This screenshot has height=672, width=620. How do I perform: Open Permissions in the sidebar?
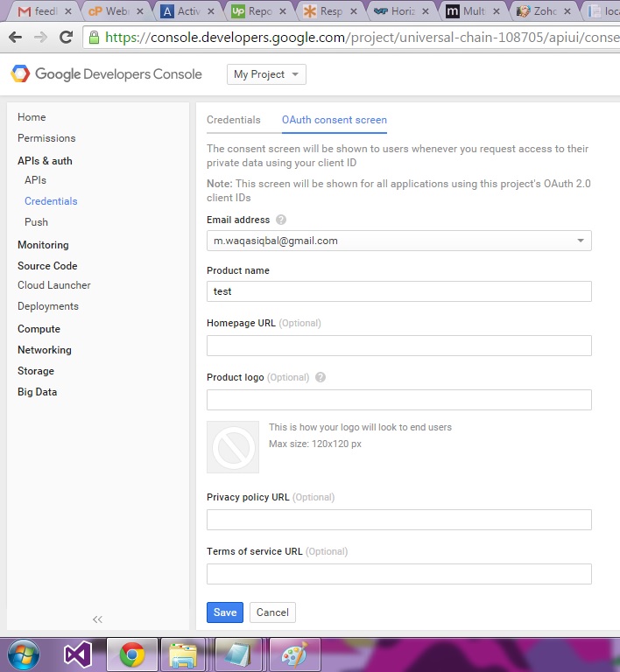(x=46, y=138)
